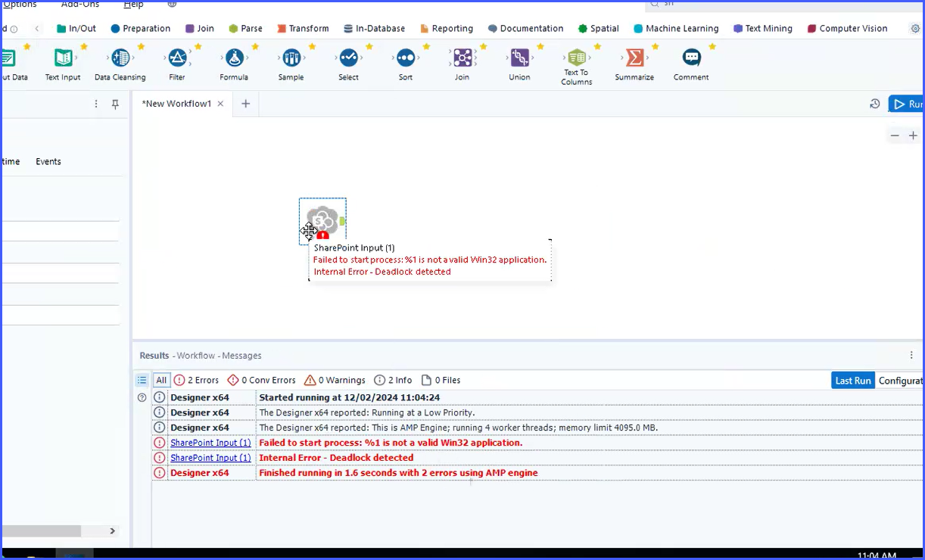Image resolution: width=925 pixels, height=560 pixels.
Task: Open the left panel three-dot menu
Action: click(x=96, y=104)
